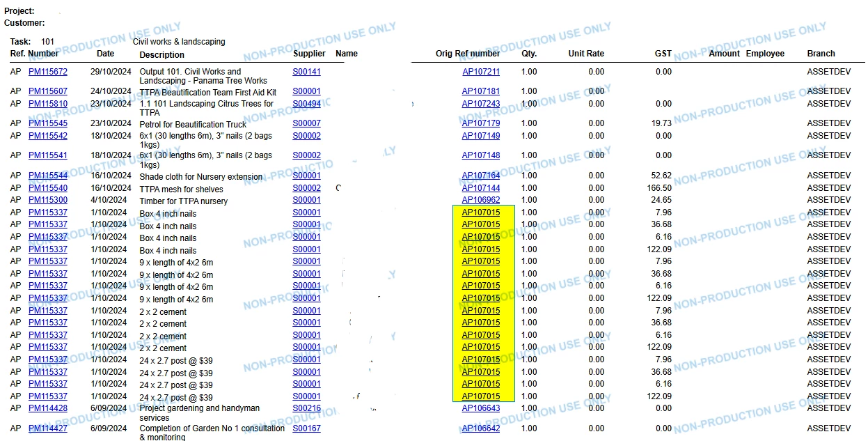This screenshot has width=868, height=441.
Task: Select the 'Civil works & landscaping' task title
Action: pos(179,42)
